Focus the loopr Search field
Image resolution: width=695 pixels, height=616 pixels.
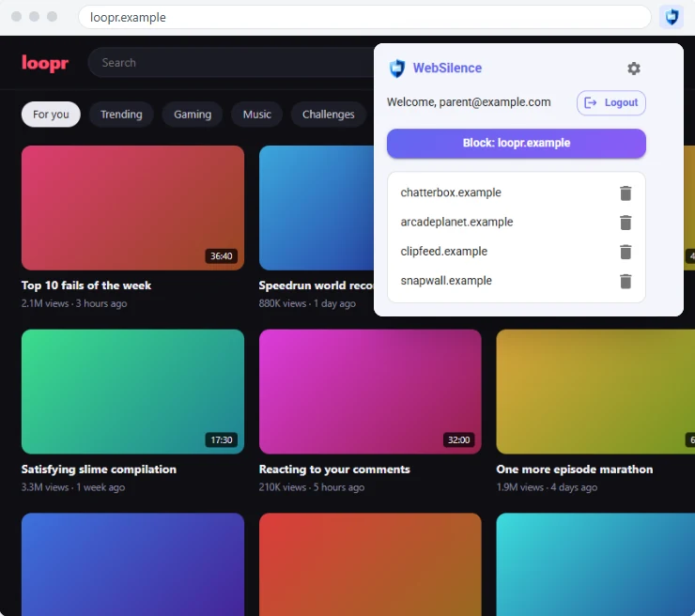[x=231, y=63]
